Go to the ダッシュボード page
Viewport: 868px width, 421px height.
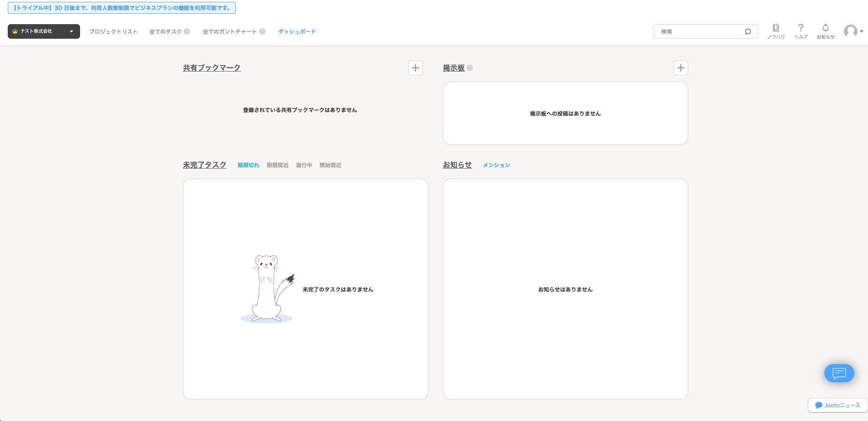point(297,31)
